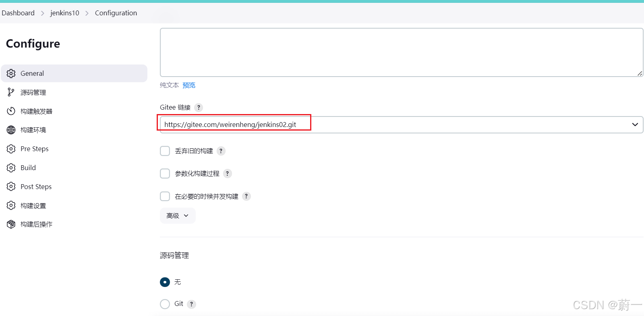644x316 pixels.
Task: Select the 无 source control radio button
Action: tap(165, 282)
